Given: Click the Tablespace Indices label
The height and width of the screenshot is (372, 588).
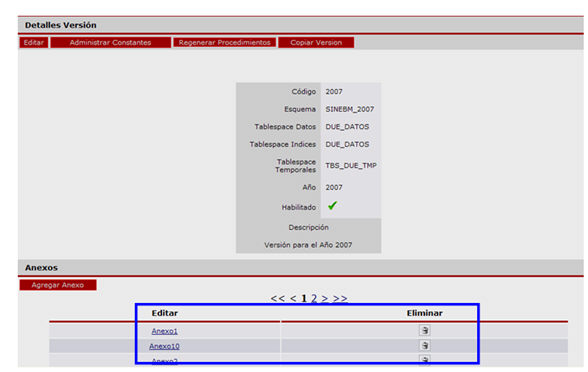Looking at the screenshot, I should tap(283, 144).
